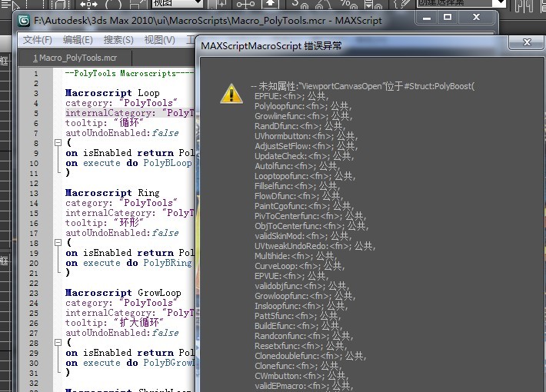The height and width of the screenshot is (392, 546).
Task: Click 'on execute do PolyBLoop' line
Action: [128, 163]
